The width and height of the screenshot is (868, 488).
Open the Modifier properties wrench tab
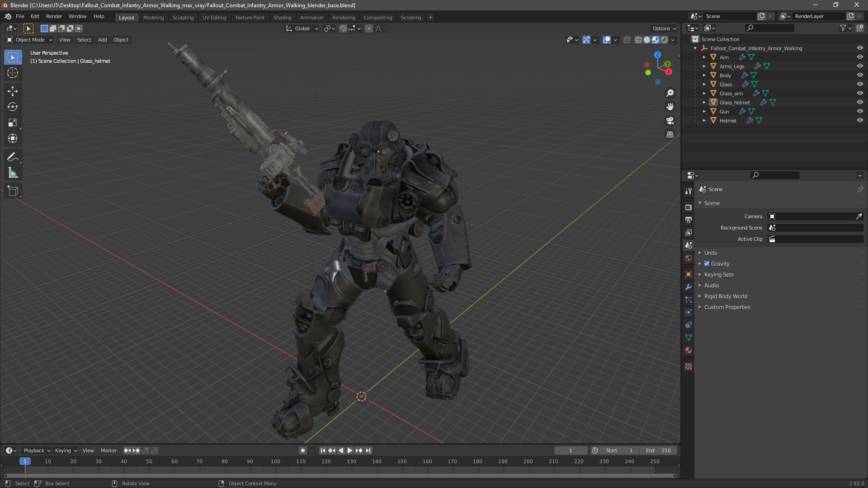point(689,287)
